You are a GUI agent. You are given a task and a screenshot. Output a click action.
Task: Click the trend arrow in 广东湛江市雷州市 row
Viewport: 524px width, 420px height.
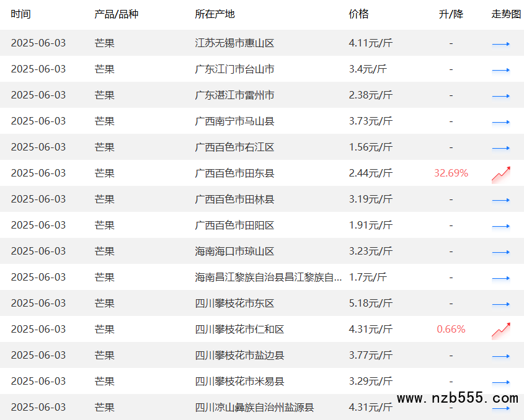point(500,96)
